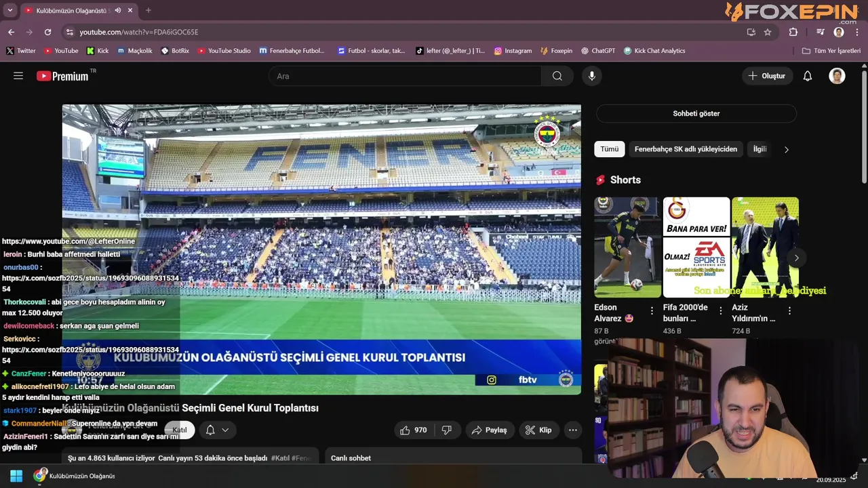868x488 pixels.
Task: Start voice search with microphone icon
Action: point(592,76)
